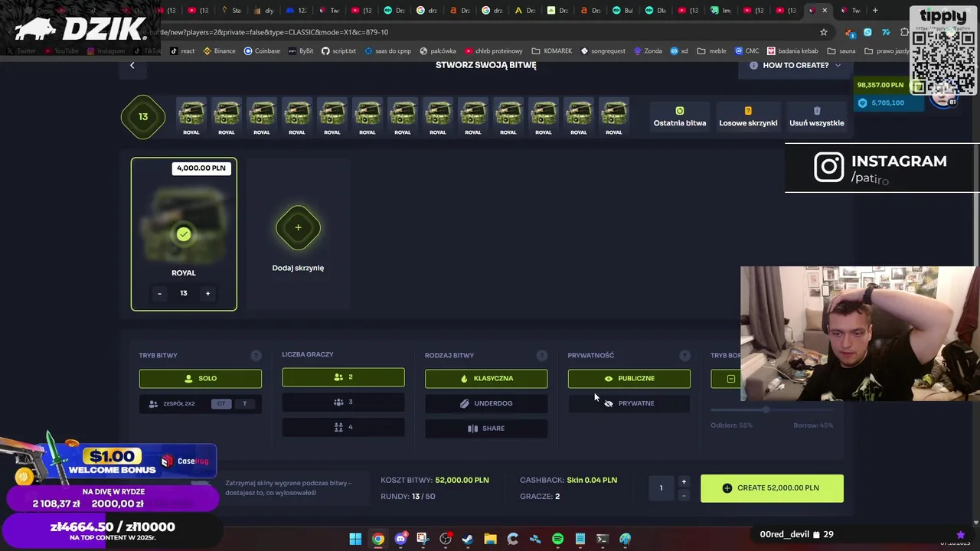980x551 pixels.
Task: Open the prawo jazdy bookmarks folder
Action: (887, 51)
